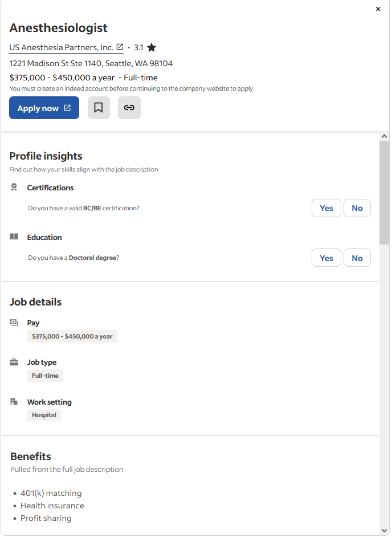The height and width of the screenshot is (542, 392).
Task: Click the star rating icon
Action: click(152, 48)
